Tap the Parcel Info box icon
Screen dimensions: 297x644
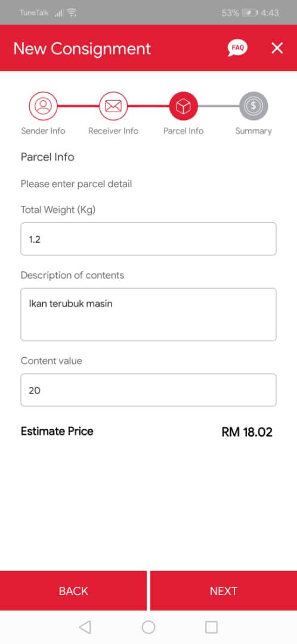click(x=183, y=106)
